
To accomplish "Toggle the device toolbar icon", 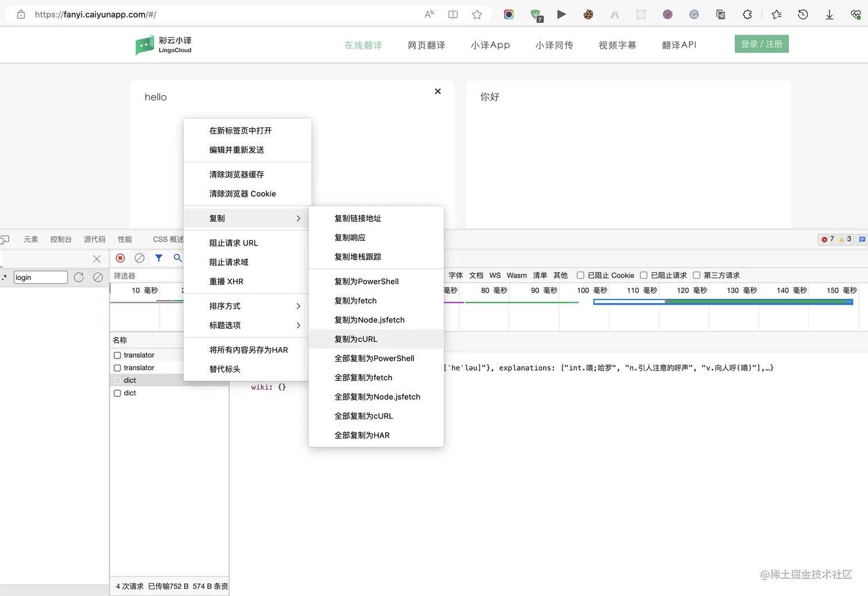I will click(6, 239).
